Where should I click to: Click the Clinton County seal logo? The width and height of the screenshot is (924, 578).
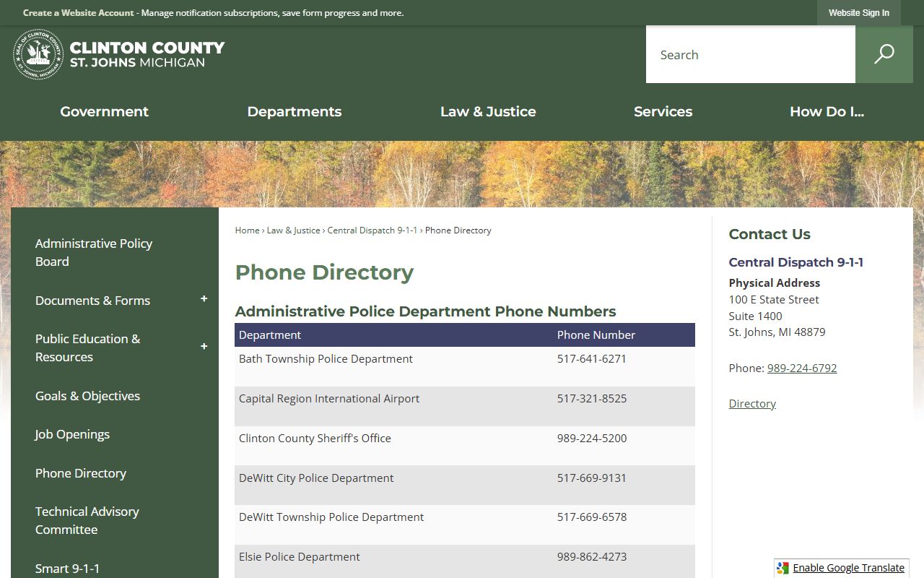[x=38, y=54]
